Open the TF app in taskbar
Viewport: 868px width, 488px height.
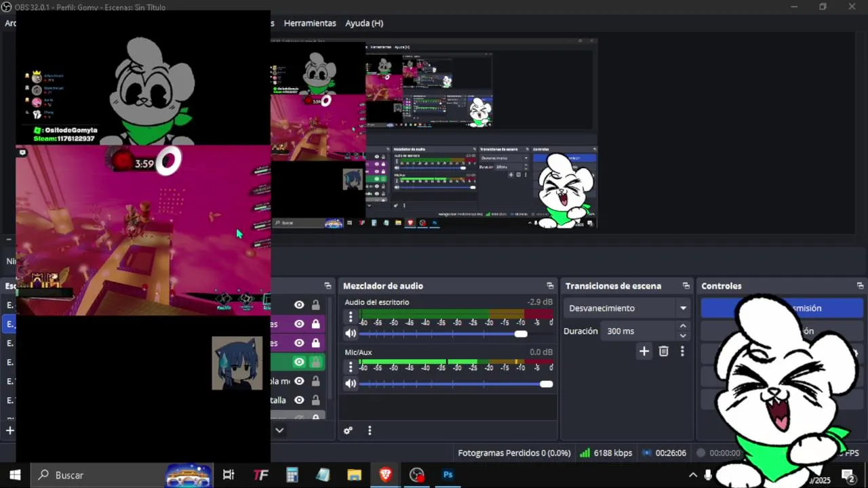click(x=260, y=475)
